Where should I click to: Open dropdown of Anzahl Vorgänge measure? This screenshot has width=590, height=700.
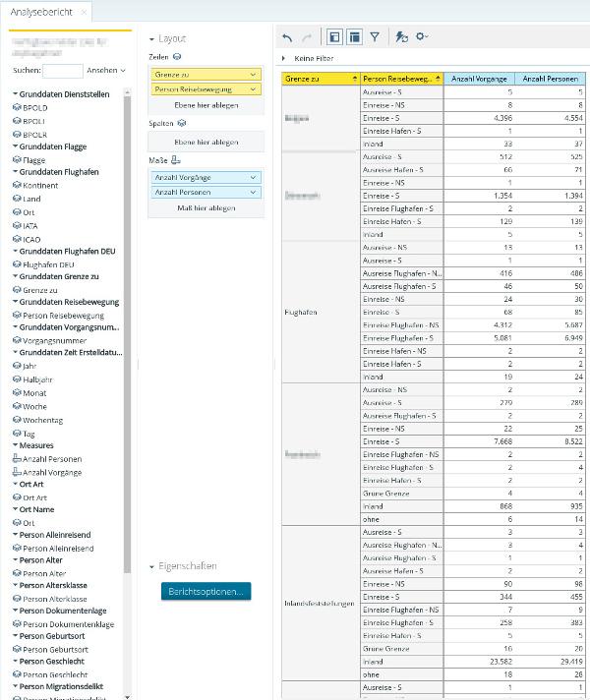tap(253, 177)
